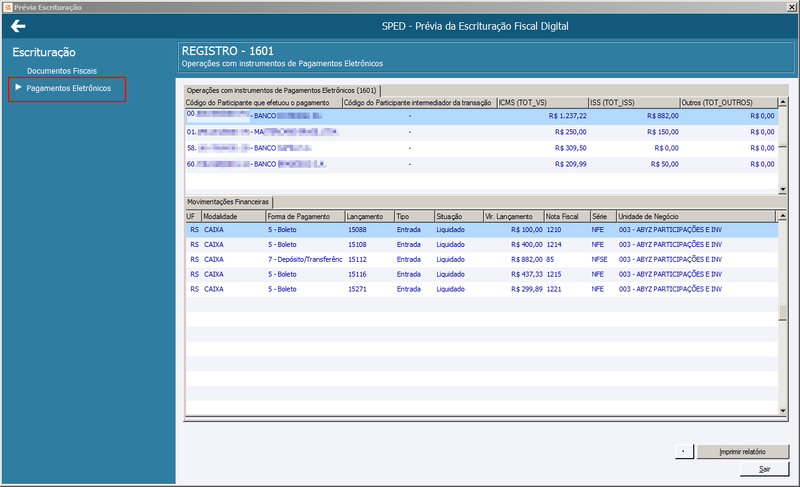
Task: Click the Movimentações vertical scrollbar thumb
Action: coord(783,313)
